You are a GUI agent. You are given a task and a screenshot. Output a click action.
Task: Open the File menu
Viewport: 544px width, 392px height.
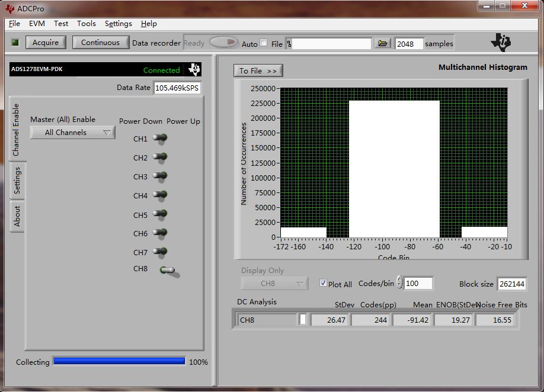click(14, 24)
